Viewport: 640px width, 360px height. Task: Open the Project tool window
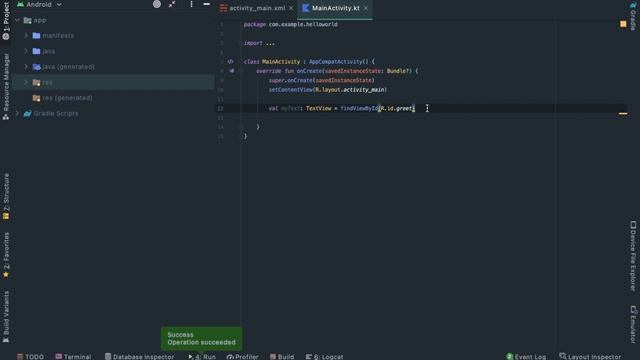tap(6, 20)
